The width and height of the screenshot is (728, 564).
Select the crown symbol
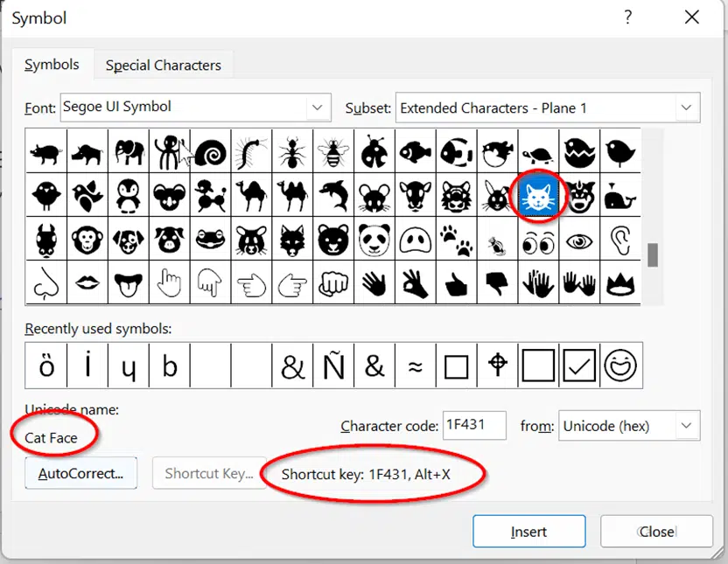(620, 283)
